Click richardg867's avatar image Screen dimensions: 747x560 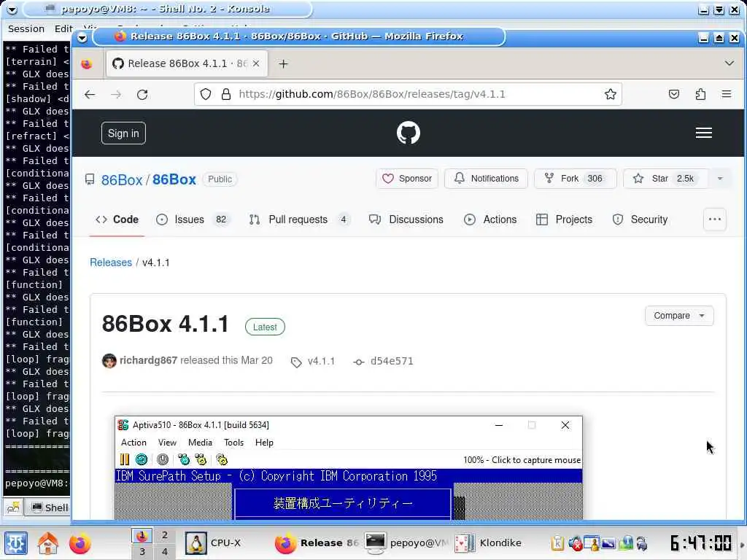pos(109,361)
